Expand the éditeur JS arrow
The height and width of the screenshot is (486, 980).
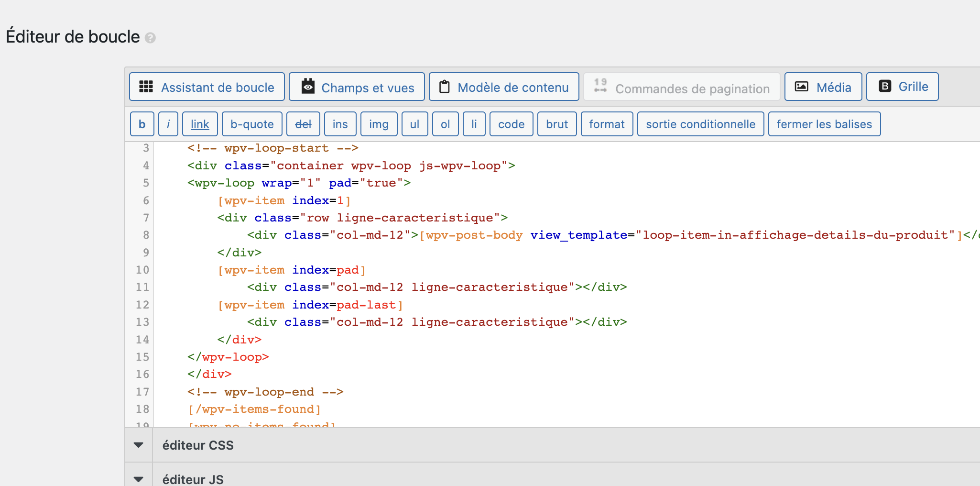139,479
